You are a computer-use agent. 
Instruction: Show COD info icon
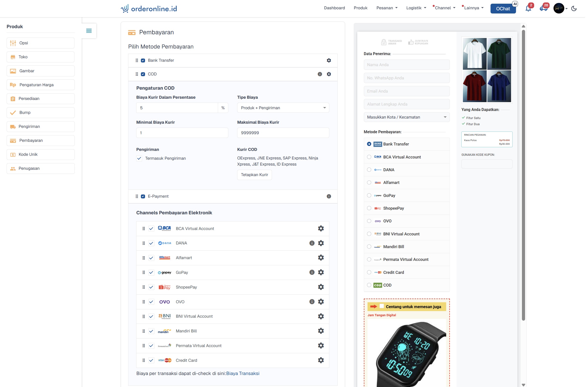click(x=321, y=74)
